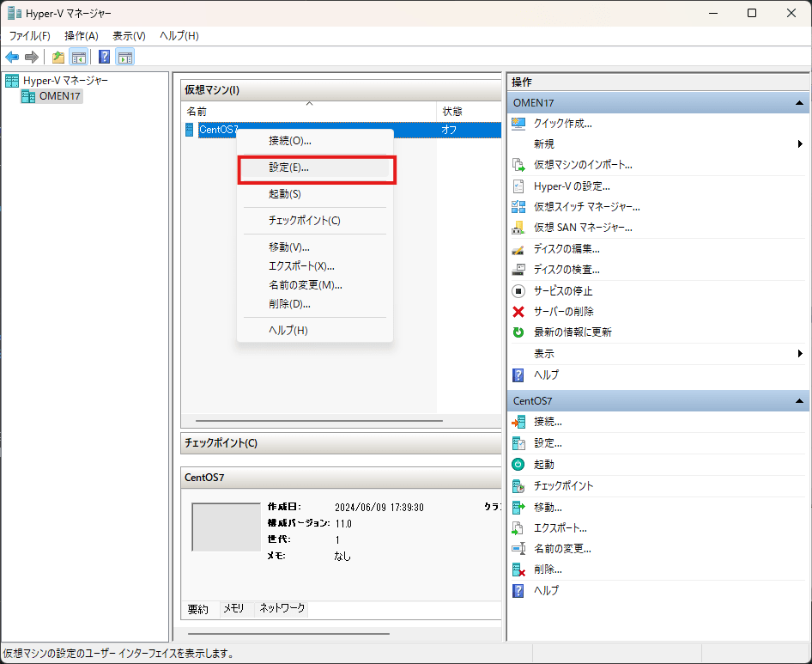Click the Up one level folder icon
This screenshot has width=812, height=664.
(x=58, y=57)
